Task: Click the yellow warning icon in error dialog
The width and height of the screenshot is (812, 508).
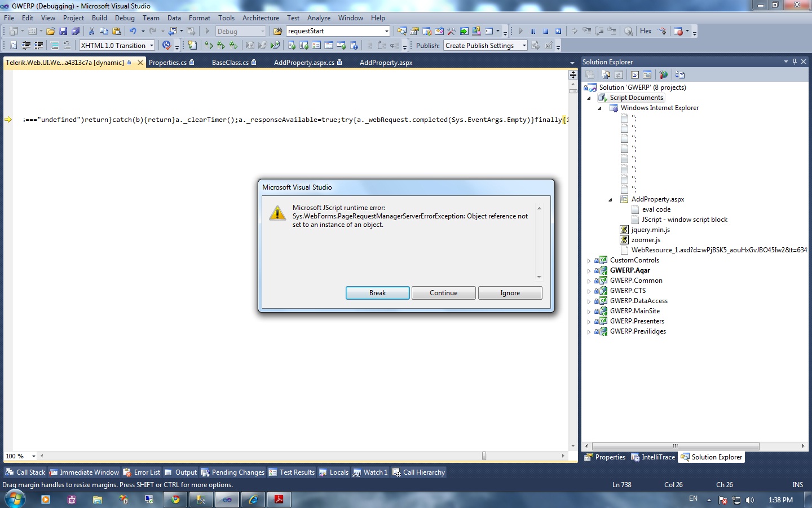Action: pos(277,213)
